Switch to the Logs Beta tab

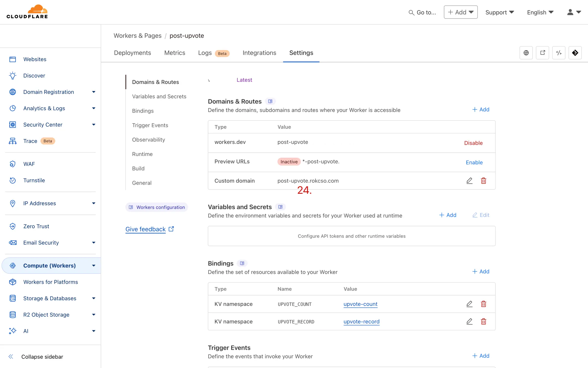point(214,53)
